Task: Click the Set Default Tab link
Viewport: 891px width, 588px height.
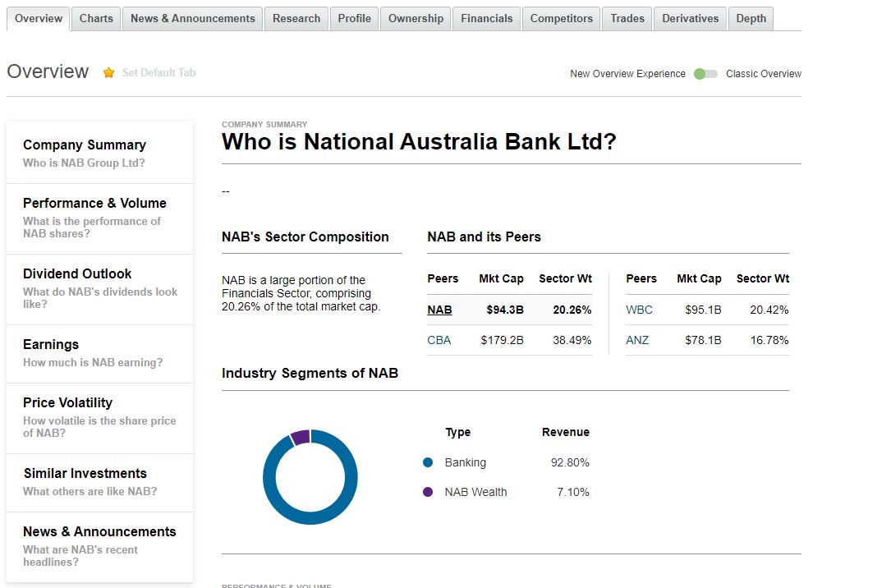Action: (x=159, y=73)
